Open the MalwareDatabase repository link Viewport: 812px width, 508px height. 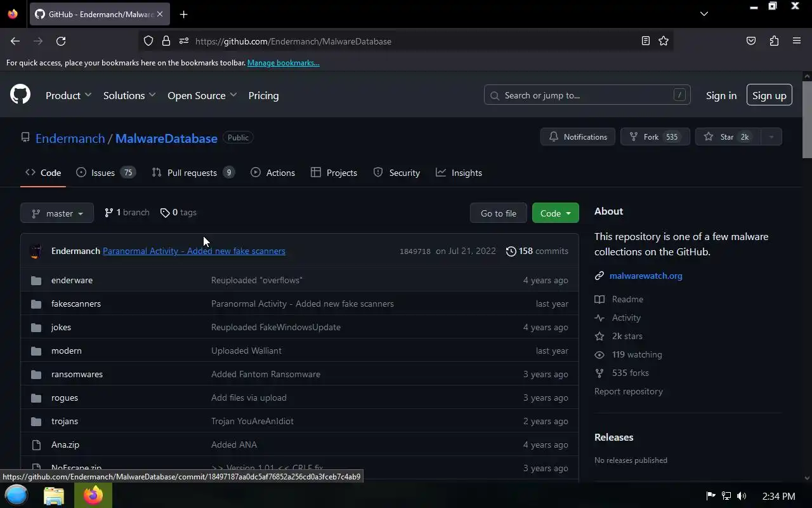[x=166, y=138]
